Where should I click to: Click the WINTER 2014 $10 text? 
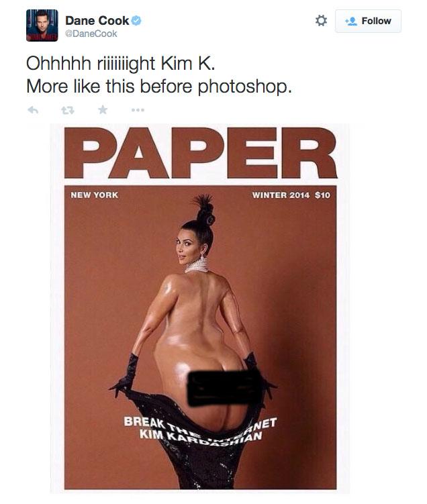coord(291,195)
